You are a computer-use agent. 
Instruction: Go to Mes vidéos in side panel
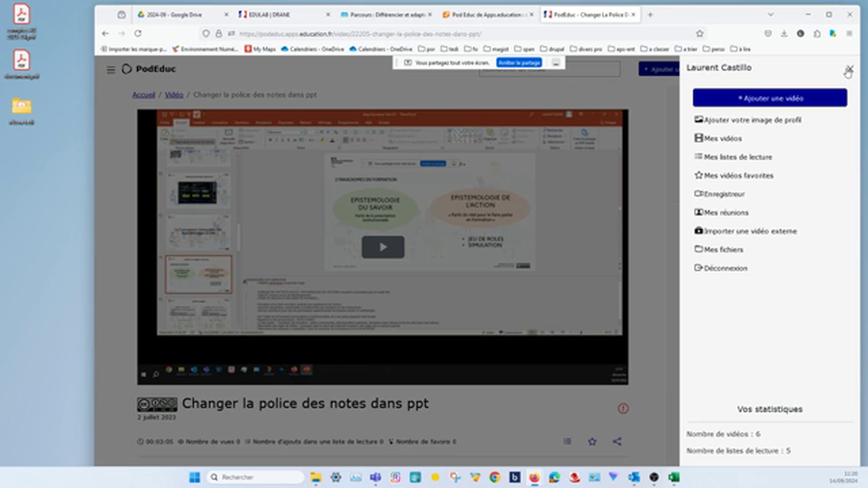[722, 138]
